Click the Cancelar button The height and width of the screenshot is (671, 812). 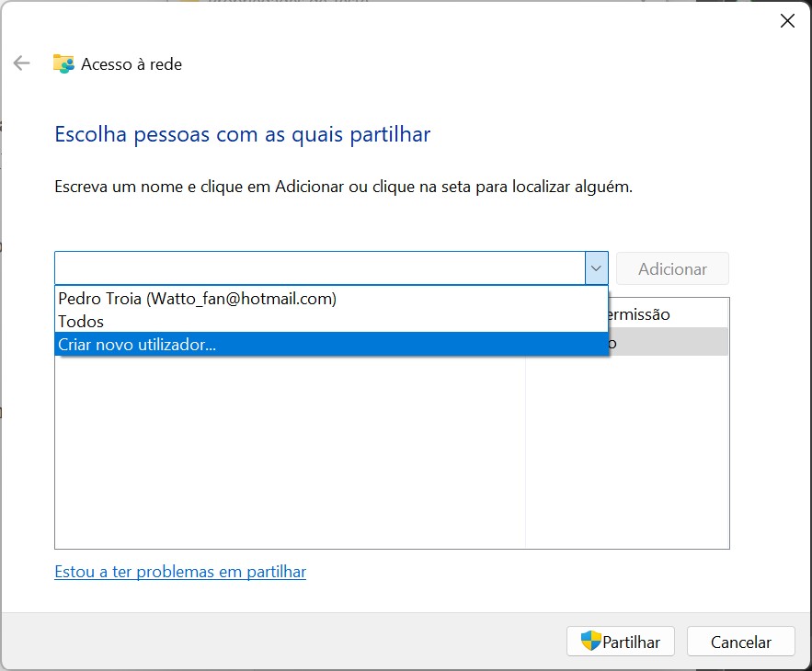(741, 642)
